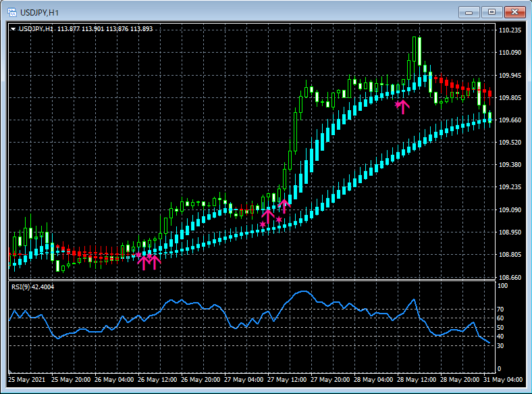532x394 pixels.
Task: Click the RSI scale level 40
Action: tap(500, 337)
